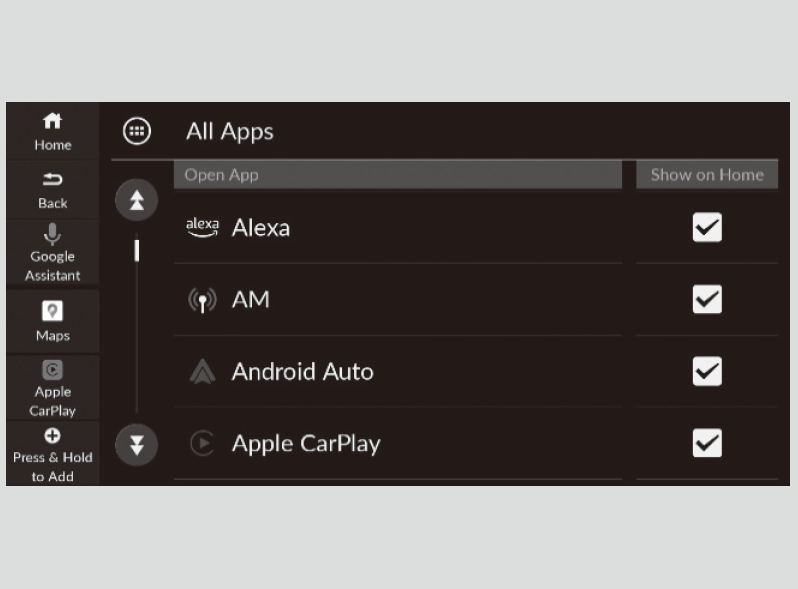This screenshot has width=798, height=589.
Task: Open Maps from the sidebar
Action: tap(53, 310)
